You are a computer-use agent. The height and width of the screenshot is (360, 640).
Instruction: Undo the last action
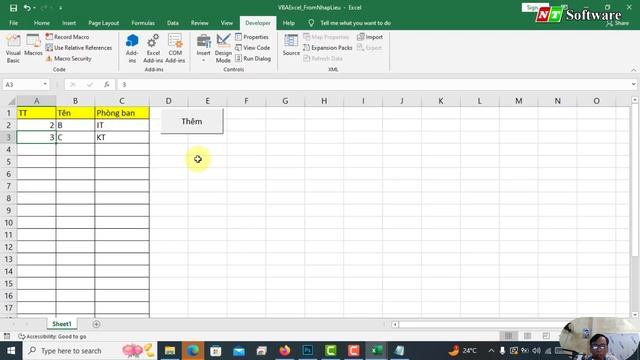(x=27, y=8)
